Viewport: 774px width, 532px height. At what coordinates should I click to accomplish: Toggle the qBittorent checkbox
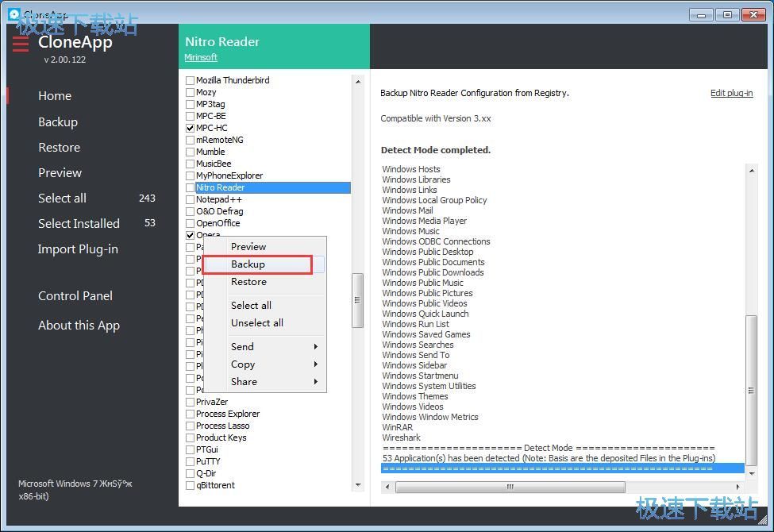click(190, 486)
